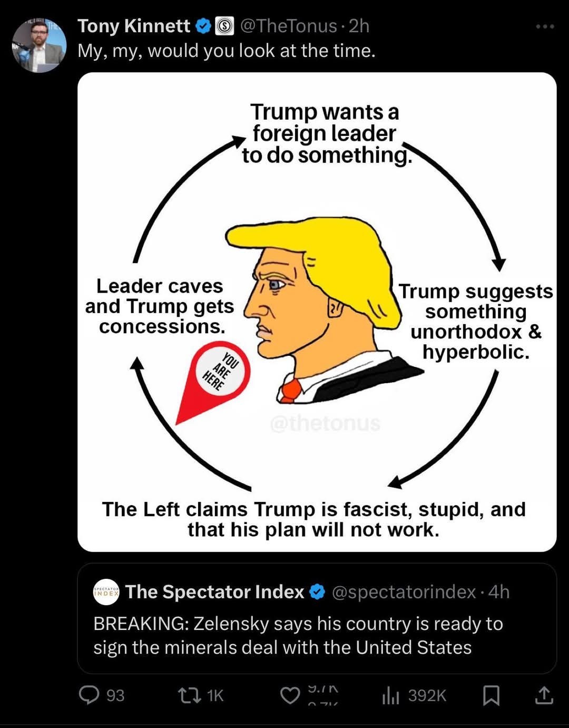Click the 2h timestamp of the tweet
569x728 pixels.
click(359, 26)
